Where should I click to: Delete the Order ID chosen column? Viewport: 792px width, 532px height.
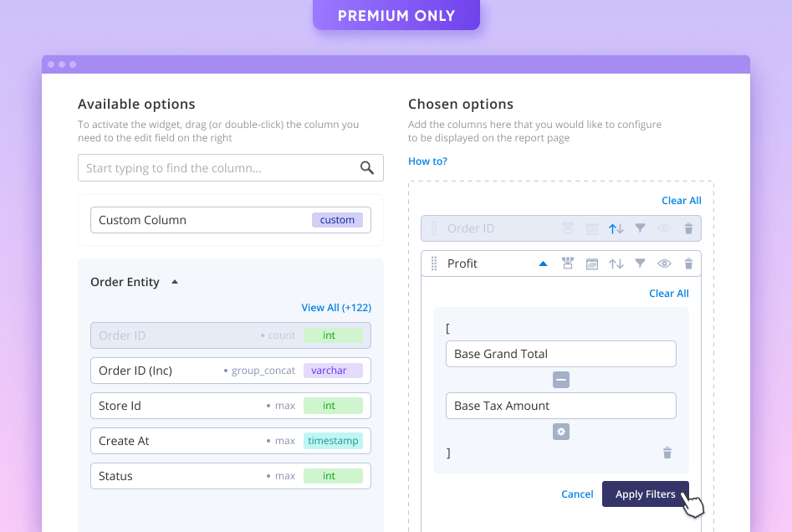point(688,228)
